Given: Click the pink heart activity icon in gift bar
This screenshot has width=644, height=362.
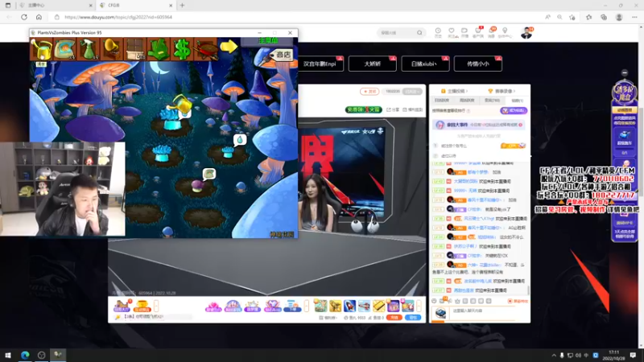Looking at the screenshot, I should tap(213, 306).
